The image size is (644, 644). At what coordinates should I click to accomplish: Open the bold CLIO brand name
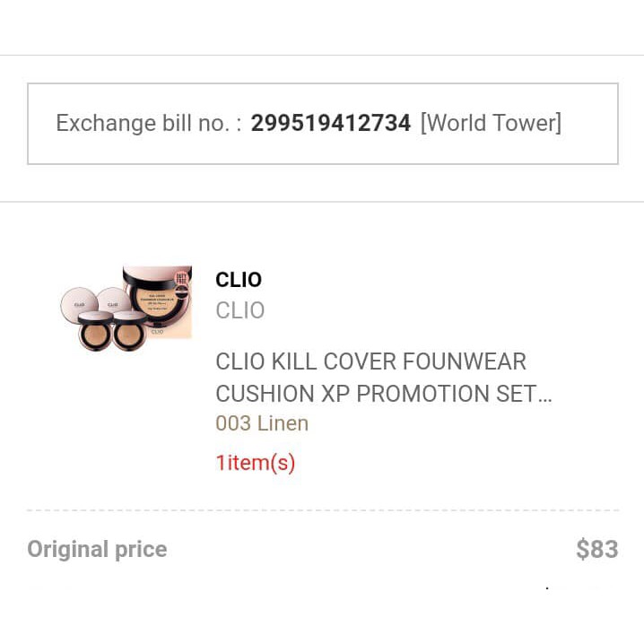point(239,280)
